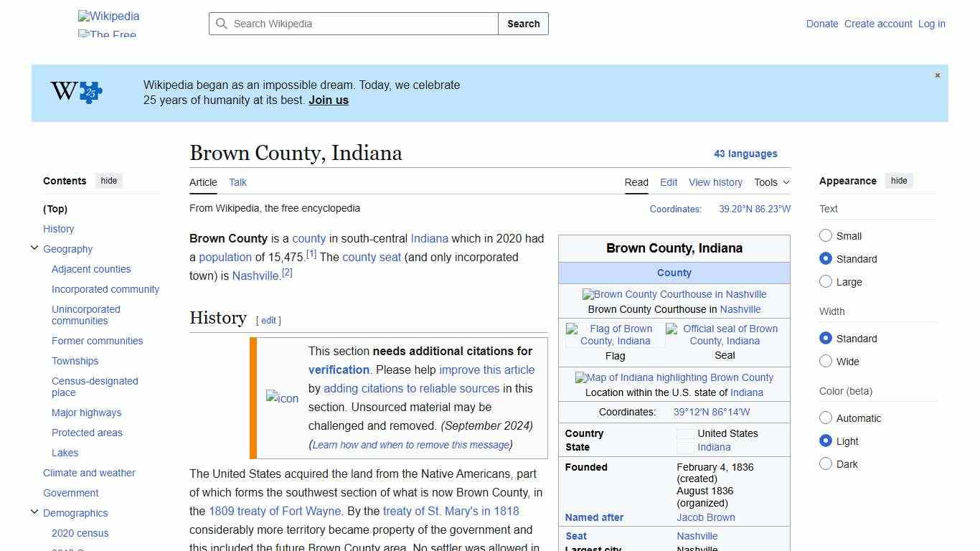
Task: Collapse the Geography section in Contents
Action: click(34, 248)
